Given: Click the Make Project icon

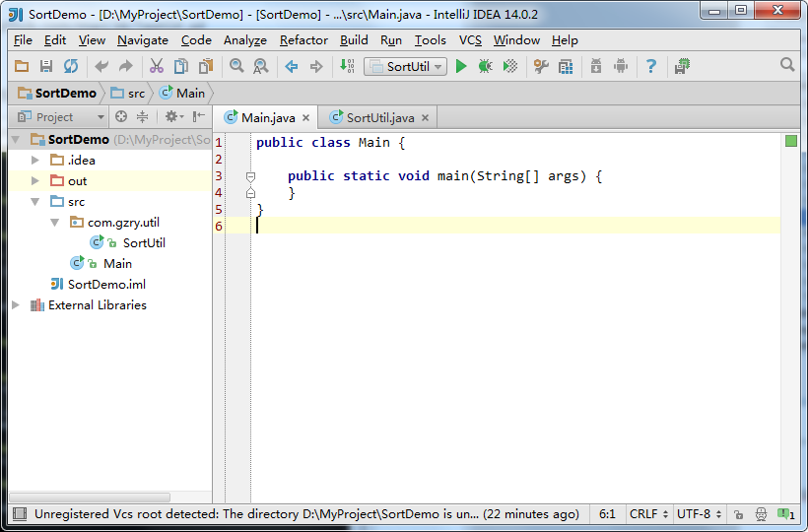Looking at the screenshot, I should point(347,66).
